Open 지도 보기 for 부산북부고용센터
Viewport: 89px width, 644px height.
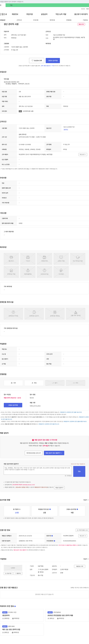(x=83, y=536)
